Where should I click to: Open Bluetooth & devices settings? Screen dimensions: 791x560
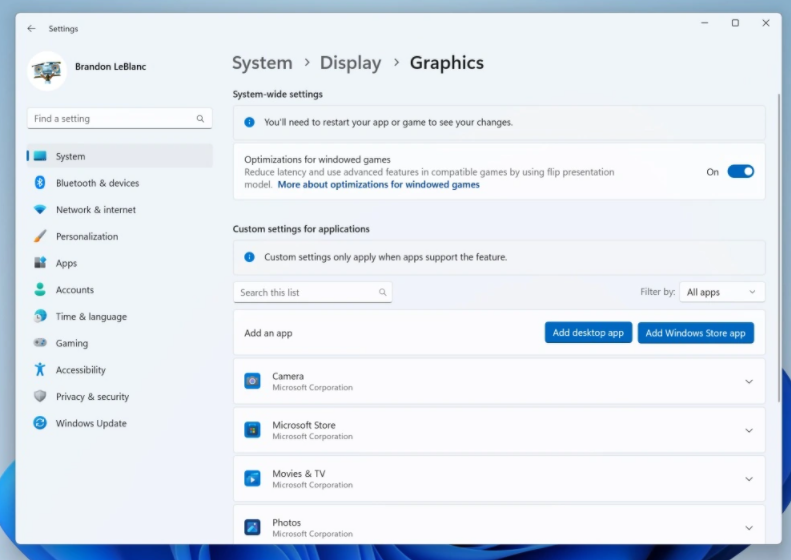[120, 183]
